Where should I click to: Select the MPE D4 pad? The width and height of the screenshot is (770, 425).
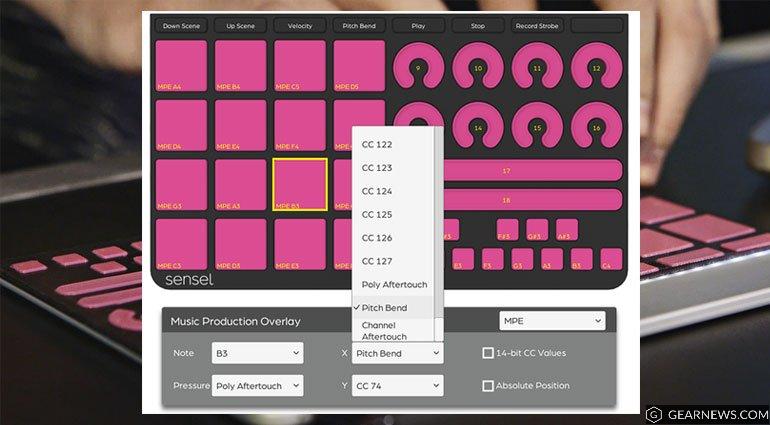click(181, 125)
